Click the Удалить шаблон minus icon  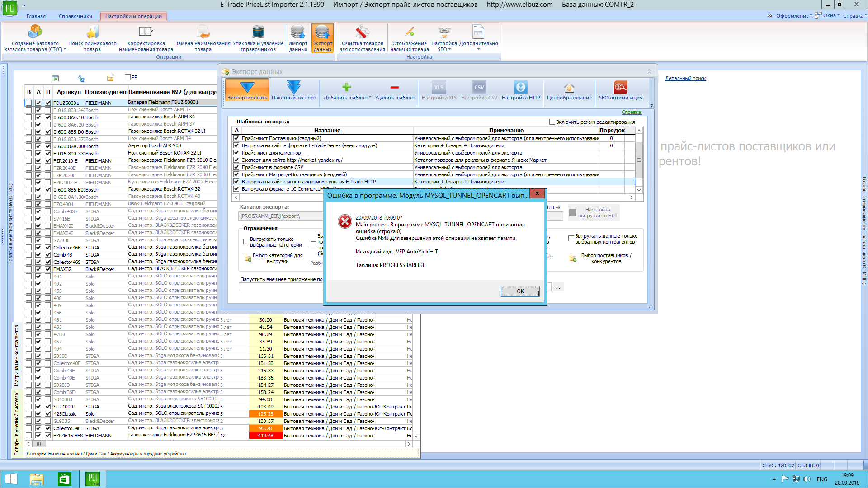(395, 87)
